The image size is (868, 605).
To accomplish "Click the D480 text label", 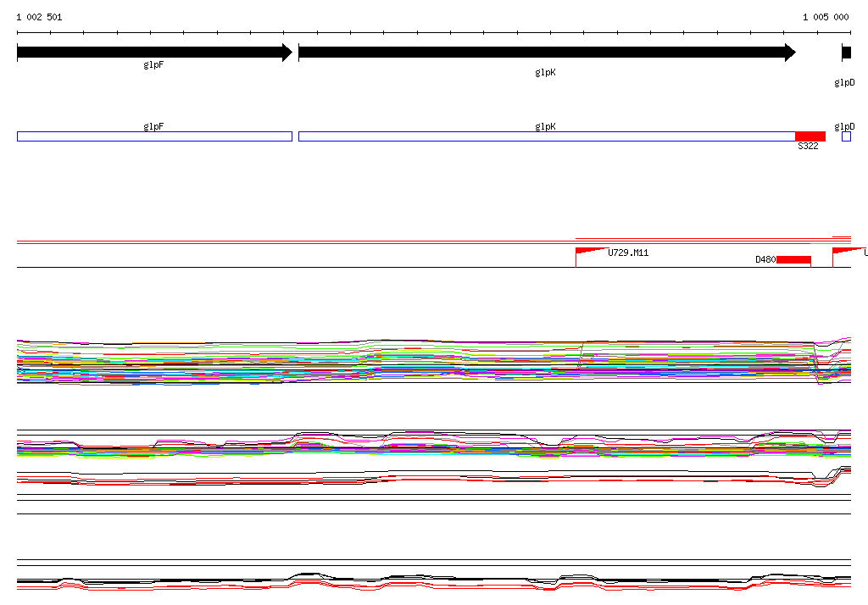I will 765,259.
